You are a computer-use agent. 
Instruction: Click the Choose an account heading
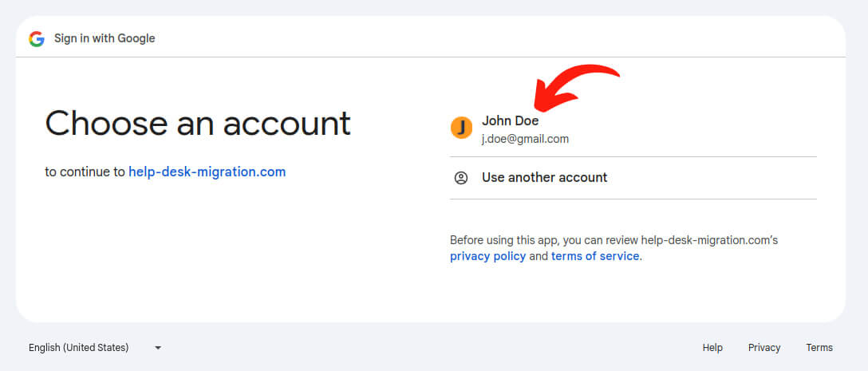(x=198, y=124)
